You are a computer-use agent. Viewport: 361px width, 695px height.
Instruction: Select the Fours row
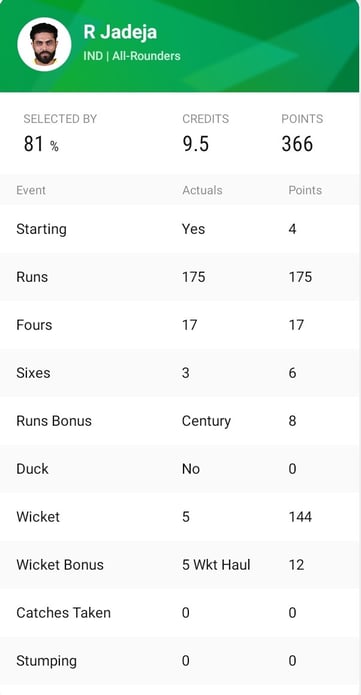tap(179, 325)
